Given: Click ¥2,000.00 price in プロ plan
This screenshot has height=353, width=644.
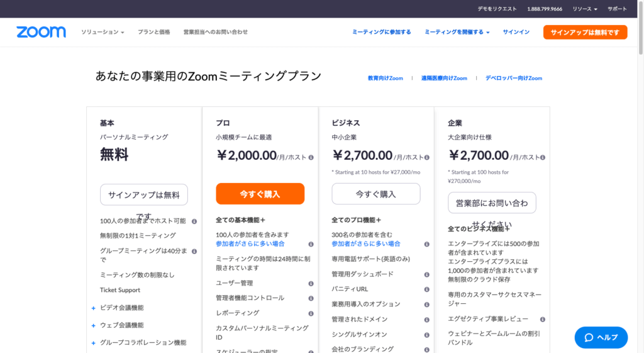Looking at the screenshot, I should point(247,155).
